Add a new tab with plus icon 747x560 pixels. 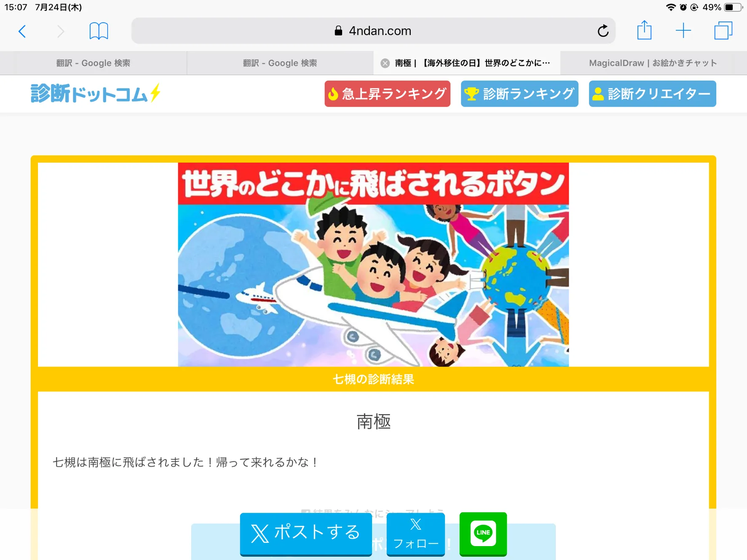(x=683, y=31)
